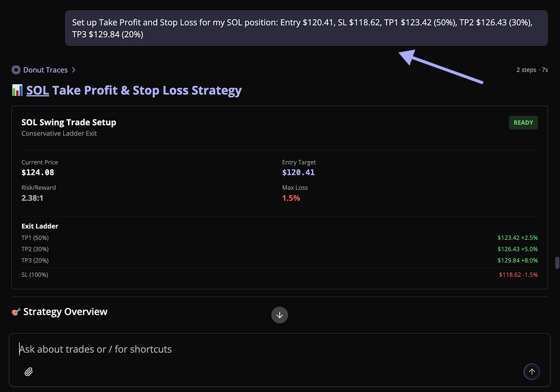Click the Entry Target $120.41 value

(x=298, y=172)
